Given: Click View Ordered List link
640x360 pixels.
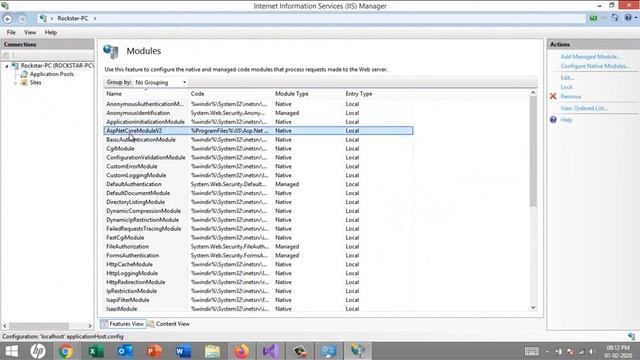Looking at the screenshot, I should pyautogui.click(x=584, y=108).
